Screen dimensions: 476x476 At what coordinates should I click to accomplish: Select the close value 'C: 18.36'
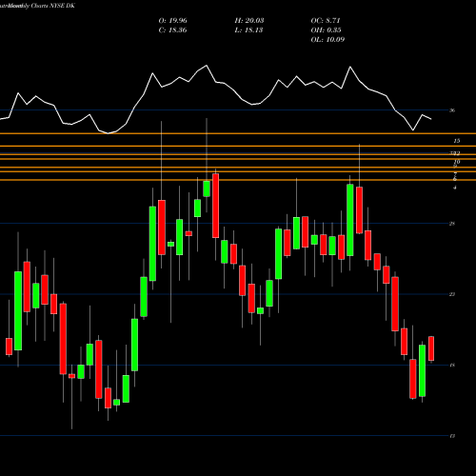point(172,30)
